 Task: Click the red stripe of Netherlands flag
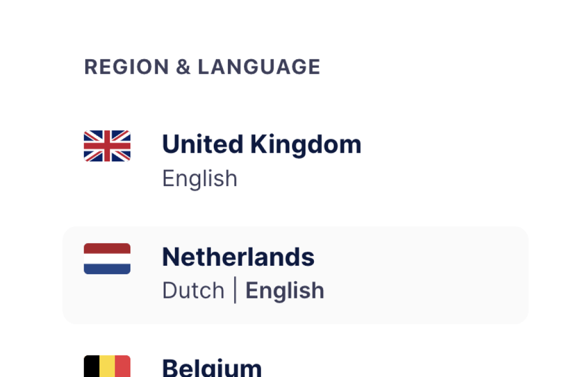107,248
